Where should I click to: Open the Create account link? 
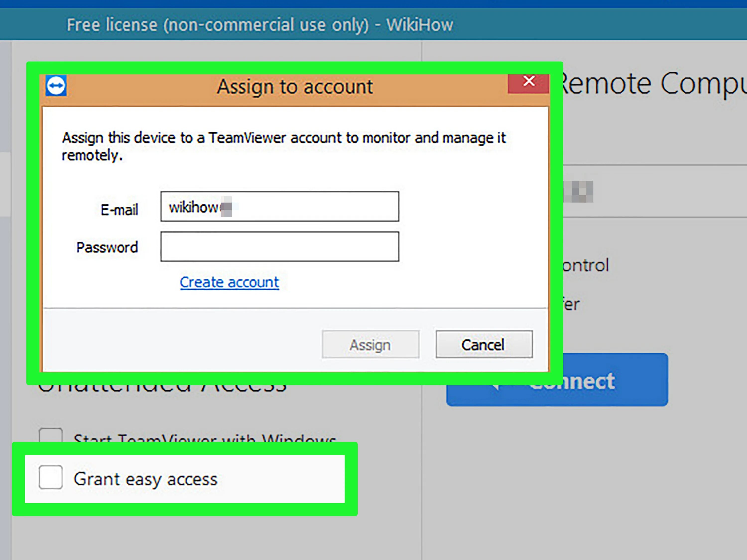pyautogui.click(x=229, y=282)
